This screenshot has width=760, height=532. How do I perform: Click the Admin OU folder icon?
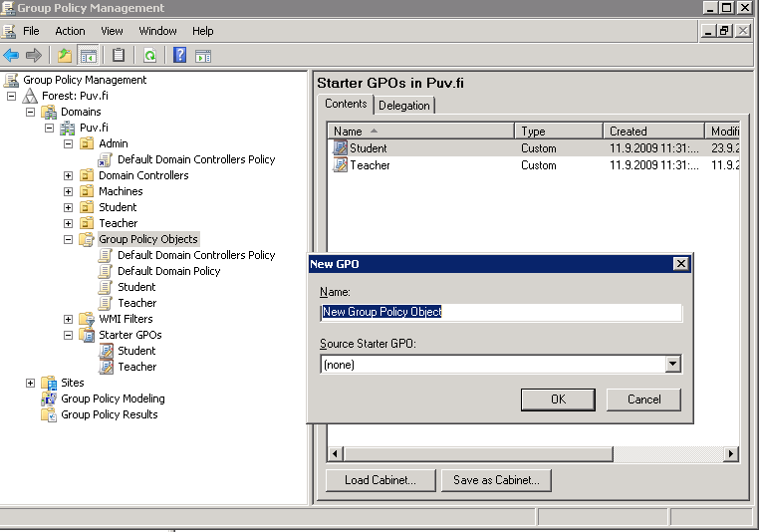(x=87, y=143)
